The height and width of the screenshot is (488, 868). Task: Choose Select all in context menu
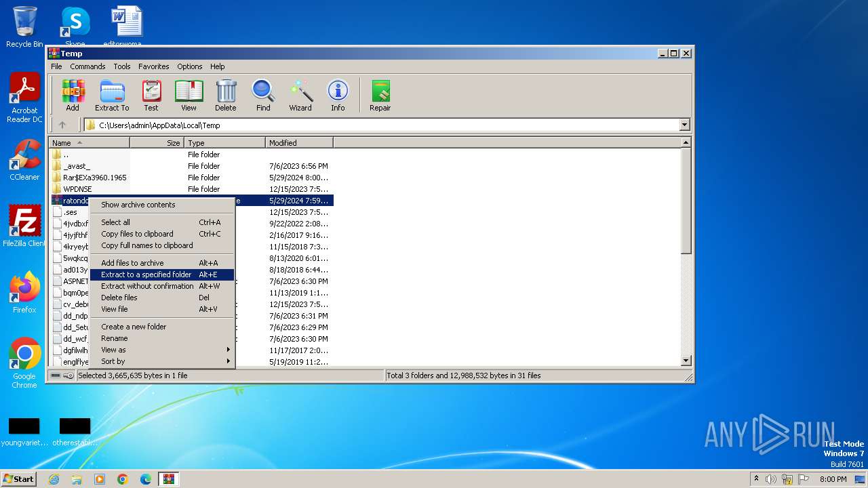162,222
